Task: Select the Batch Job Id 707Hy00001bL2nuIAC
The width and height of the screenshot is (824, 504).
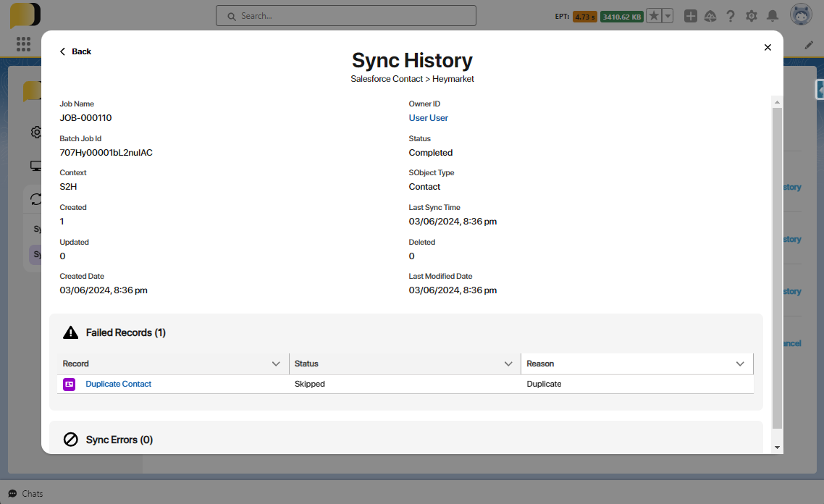Action: coord(106,153)
